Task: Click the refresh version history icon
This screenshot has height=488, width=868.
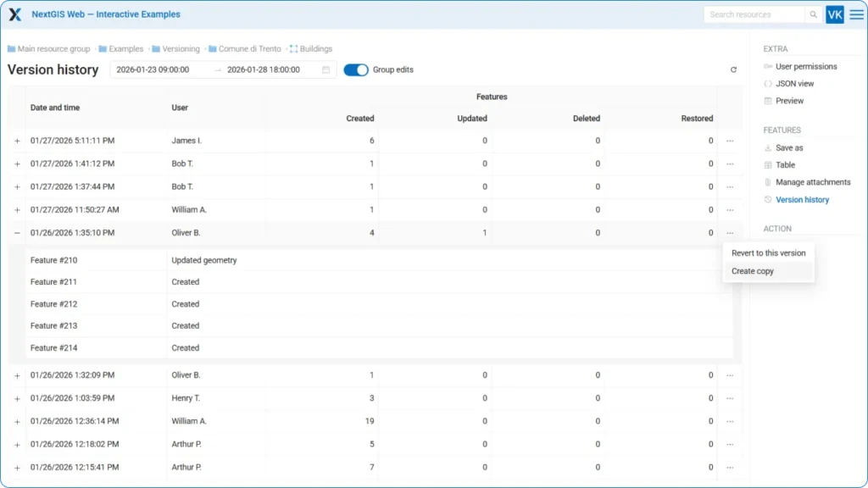Action: click(x=733, y=70)
